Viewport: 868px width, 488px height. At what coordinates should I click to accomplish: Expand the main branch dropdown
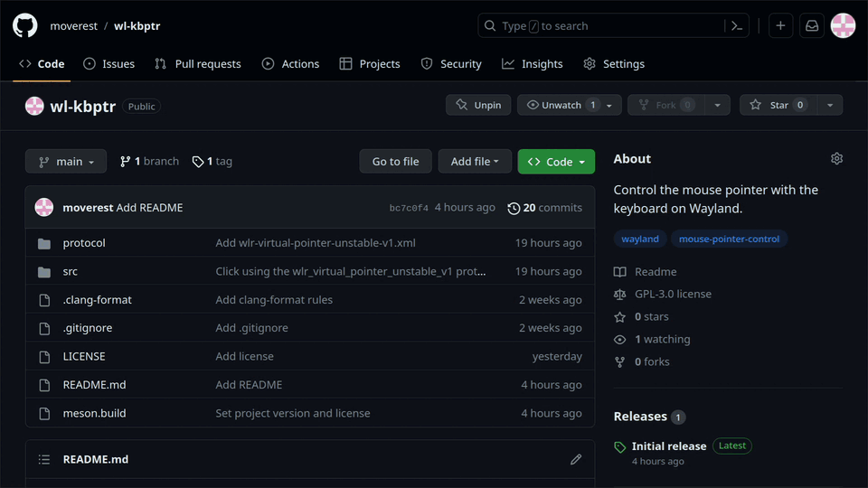coord(66,162)
